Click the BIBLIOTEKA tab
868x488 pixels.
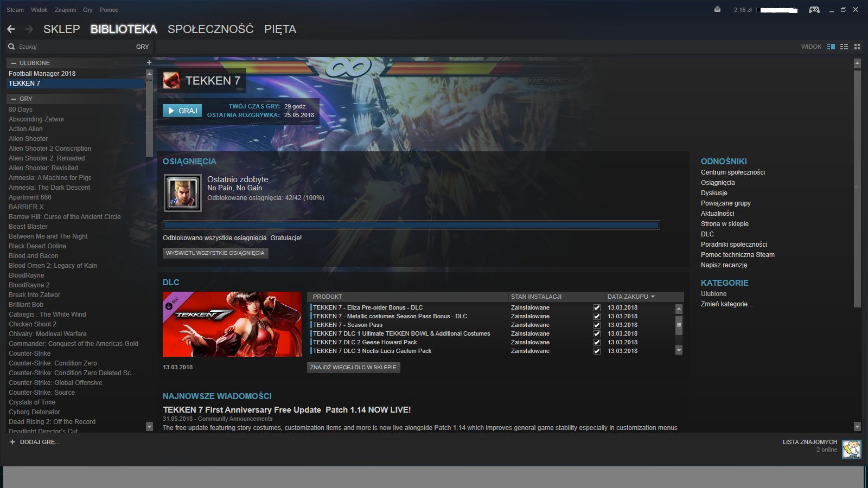(124, 29)
